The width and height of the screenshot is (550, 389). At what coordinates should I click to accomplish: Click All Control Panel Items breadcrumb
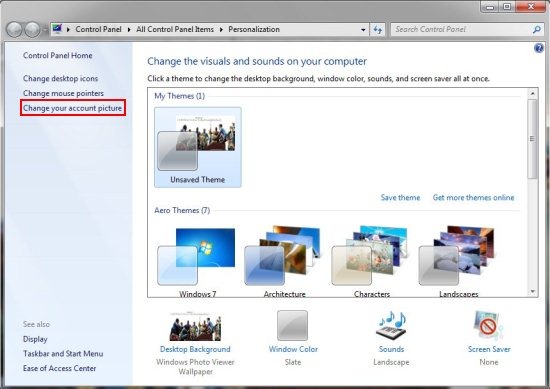[x=175, y=29]
